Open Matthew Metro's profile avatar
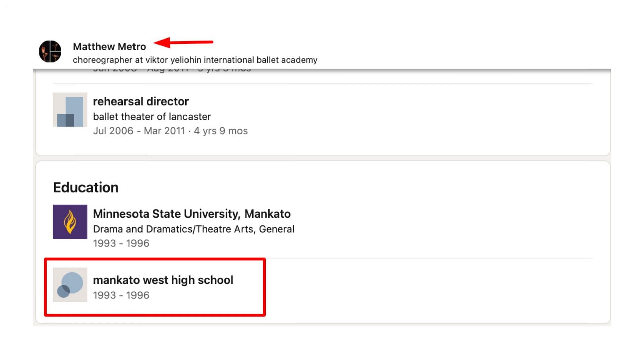The image size is (644, 362). 50,51
